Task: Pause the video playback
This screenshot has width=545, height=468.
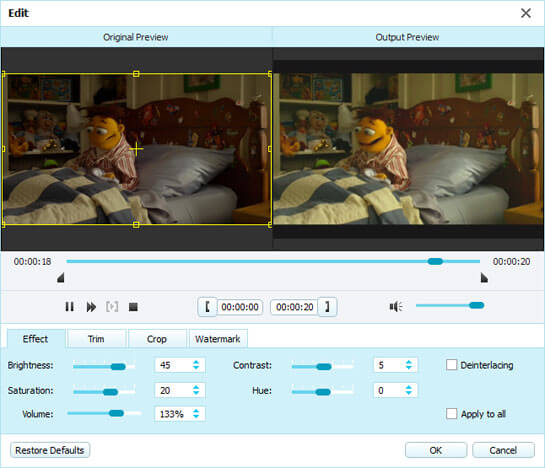Action: click(x=70, y=307)
